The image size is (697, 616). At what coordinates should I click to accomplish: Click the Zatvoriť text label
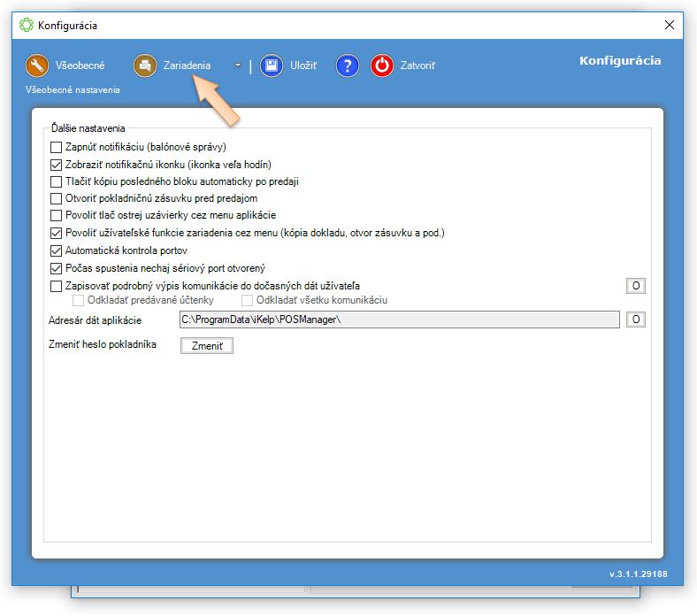(x=417, y=65)
